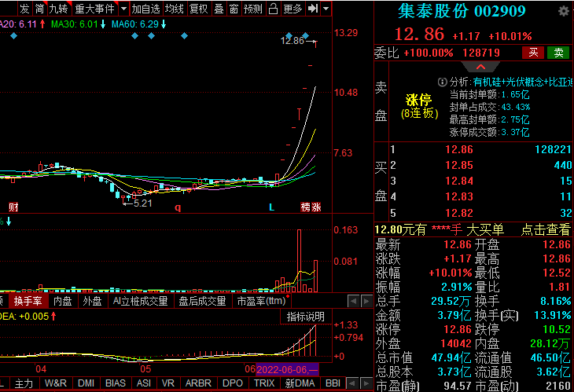This screenshot has height=392, width=574.
Task: Click the 榜 marker on chart
Action: 306,207
